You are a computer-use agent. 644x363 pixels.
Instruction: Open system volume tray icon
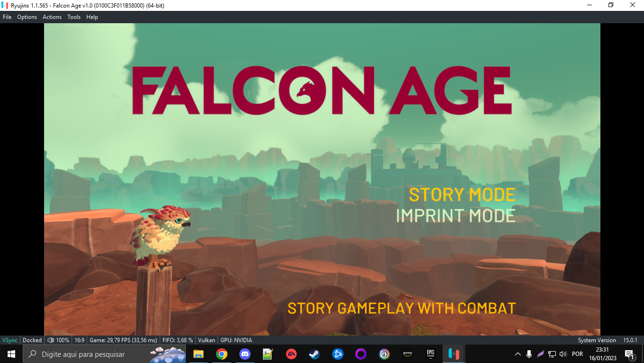[563, 354]
